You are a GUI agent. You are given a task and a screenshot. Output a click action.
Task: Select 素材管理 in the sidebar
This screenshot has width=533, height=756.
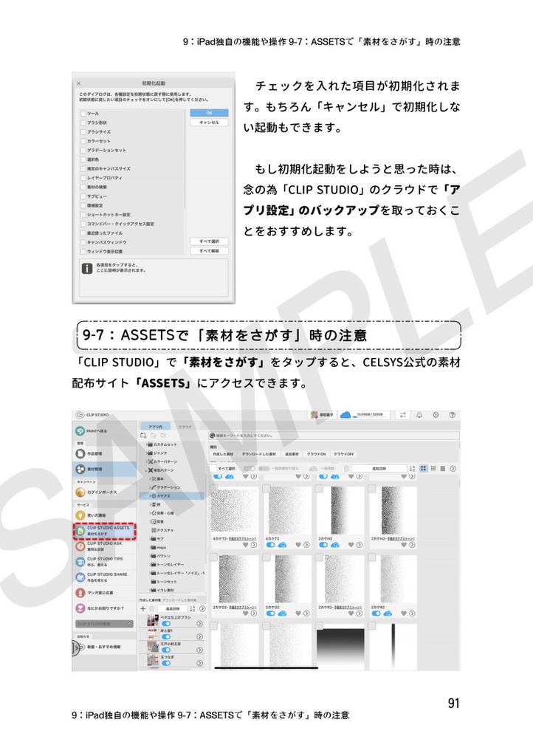(x=105, y=469)
